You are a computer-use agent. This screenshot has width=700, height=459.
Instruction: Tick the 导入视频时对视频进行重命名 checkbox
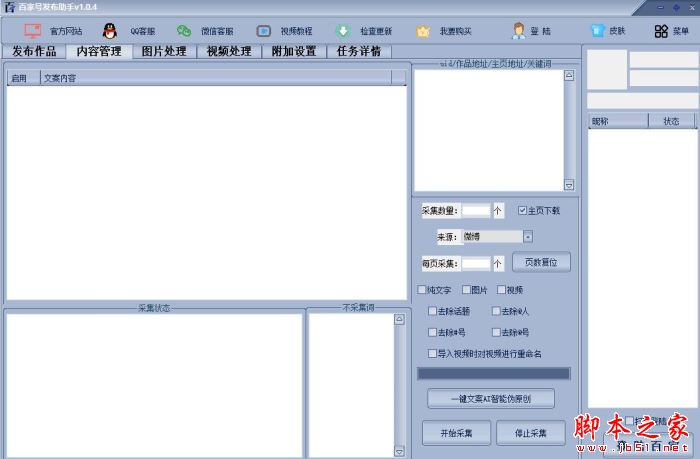coord(432,353)
